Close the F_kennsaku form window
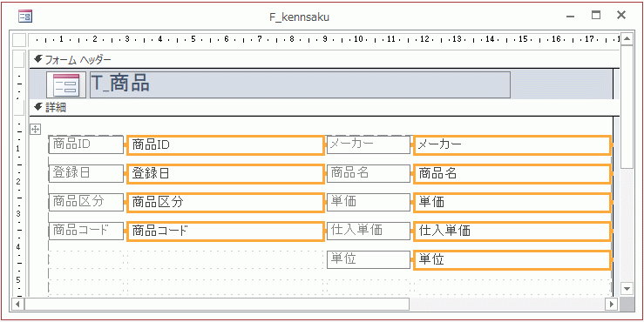This screenshot has width=644, height=322. pyautogui.click(x=621, y=16)
